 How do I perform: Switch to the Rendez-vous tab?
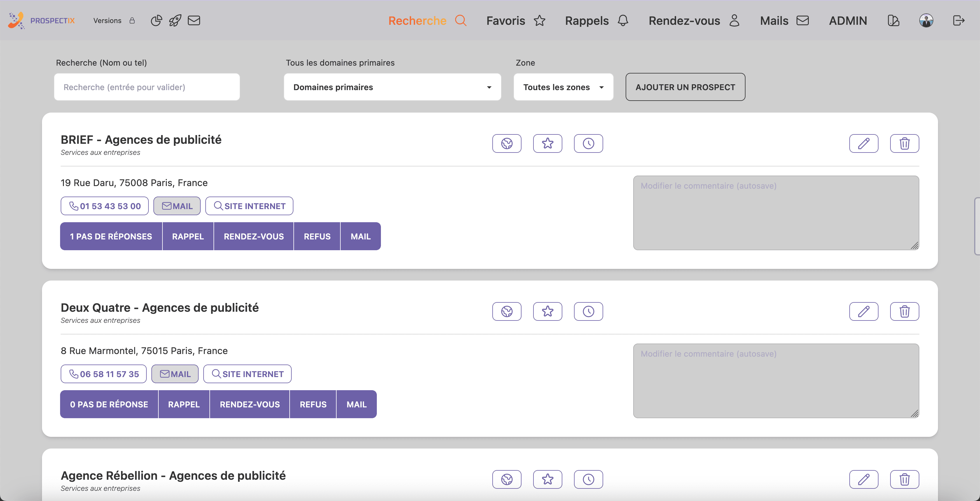694,20
